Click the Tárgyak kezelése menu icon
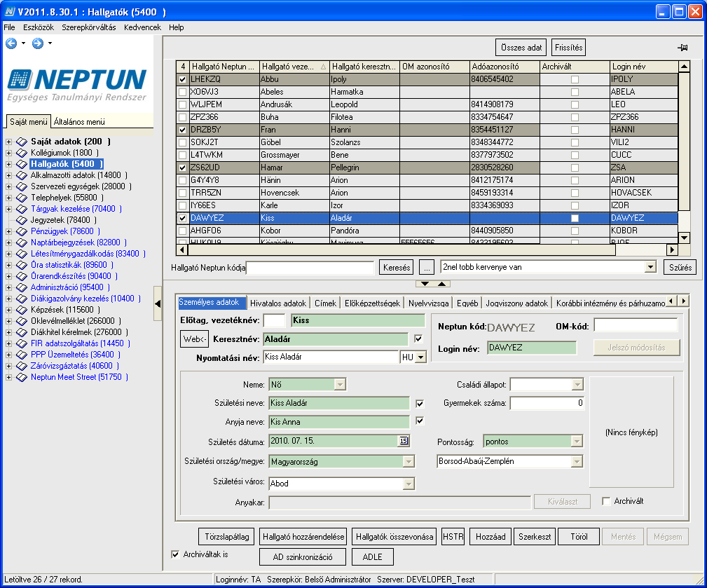 pyautogui.click(x=22, y=209)
